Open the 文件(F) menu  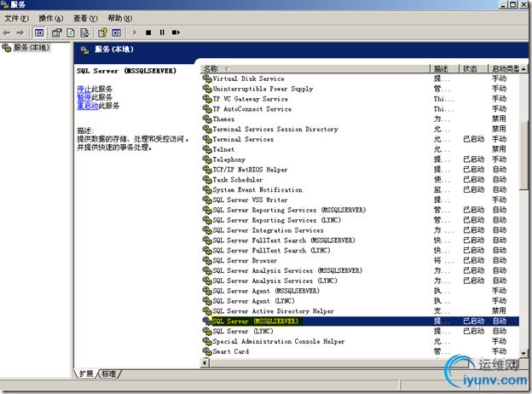[x=16, y=18]
